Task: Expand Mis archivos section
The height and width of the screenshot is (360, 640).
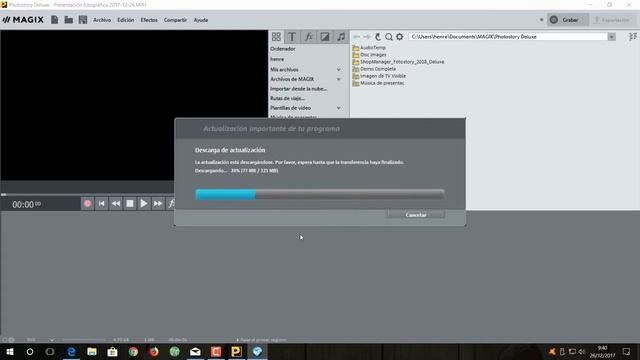Action: [x=338, y=70]
